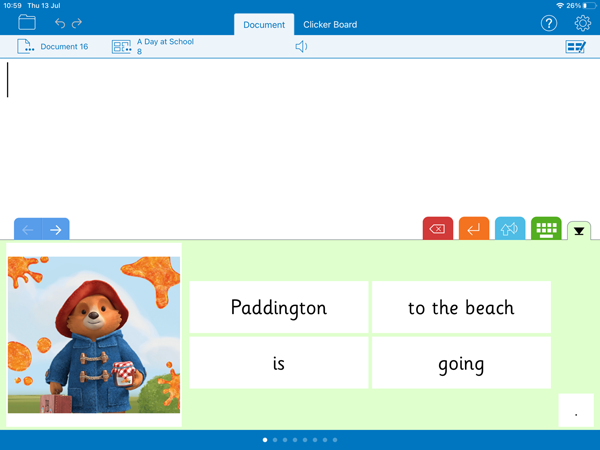This screenshot has width=600, height=450.
Task: Select the word is
Action: tap(279, 363)
